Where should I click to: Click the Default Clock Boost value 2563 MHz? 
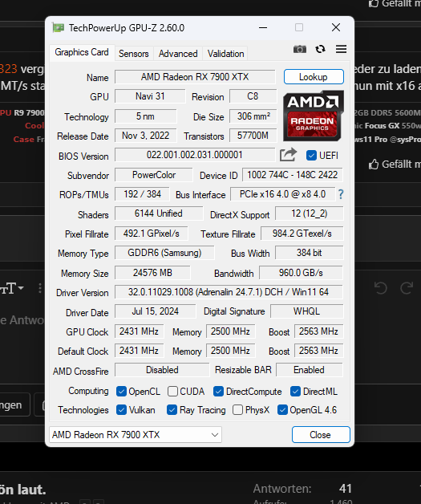(318, 351)
